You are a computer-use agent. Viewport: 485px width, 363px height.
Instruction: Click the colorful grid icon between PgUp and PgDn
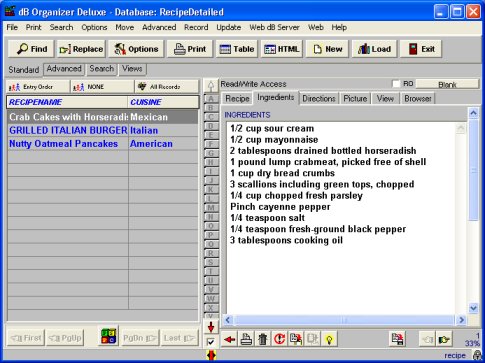click(x=109, y=336)
